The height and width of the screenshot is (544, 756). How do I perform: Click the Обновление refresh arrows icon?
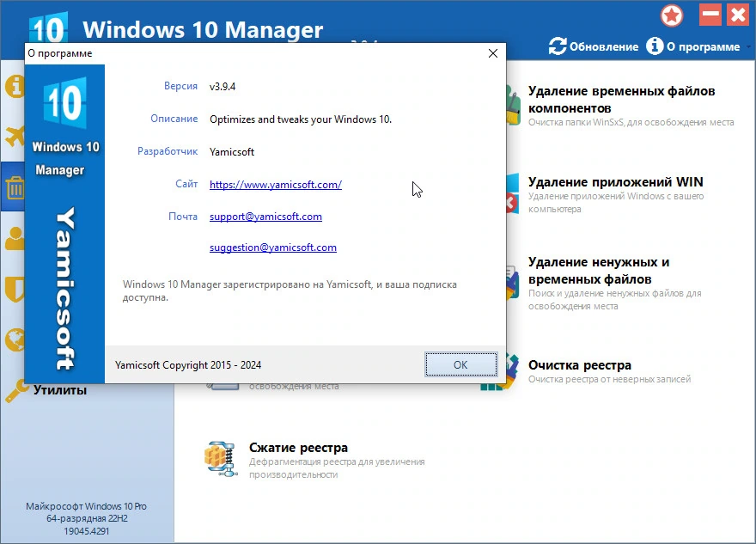pyautogui.click(x=558, y=46)
